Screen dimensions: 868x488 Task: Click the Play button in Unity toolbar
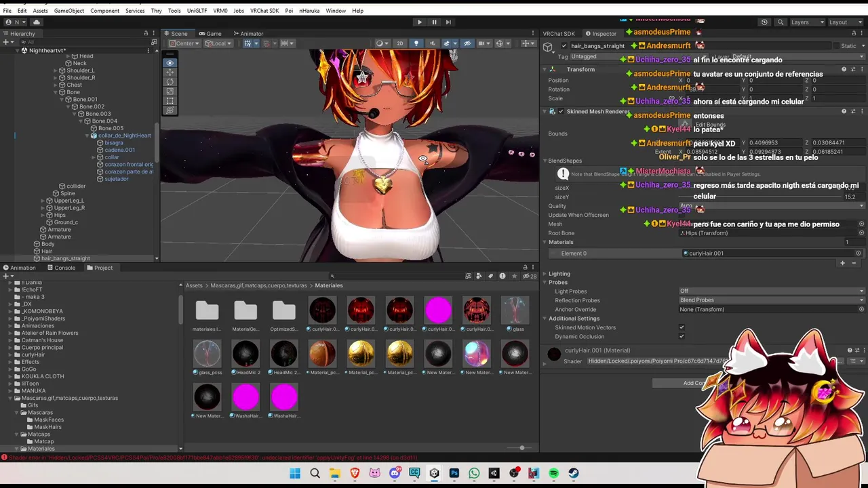[419, 22]
